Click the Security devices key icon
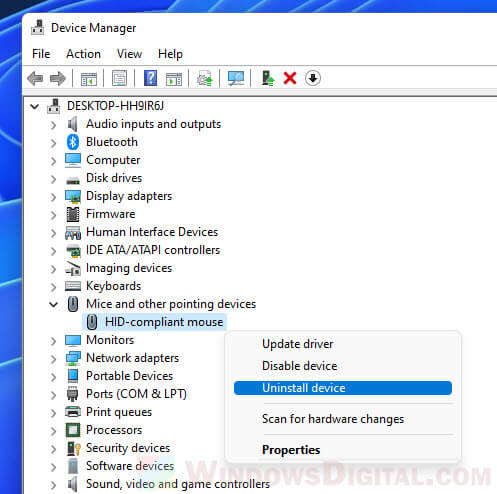Viewport: 497px width, 494px height. (74, 448)
